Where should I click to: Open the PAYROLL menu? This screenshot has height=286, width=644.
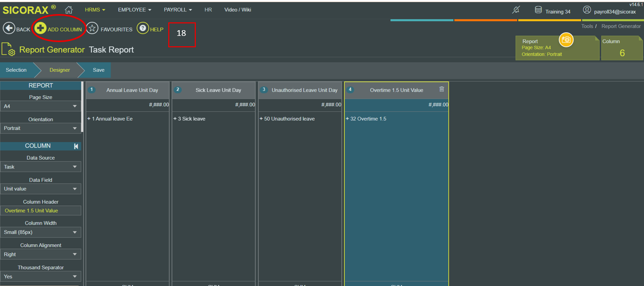pos(178,10)
